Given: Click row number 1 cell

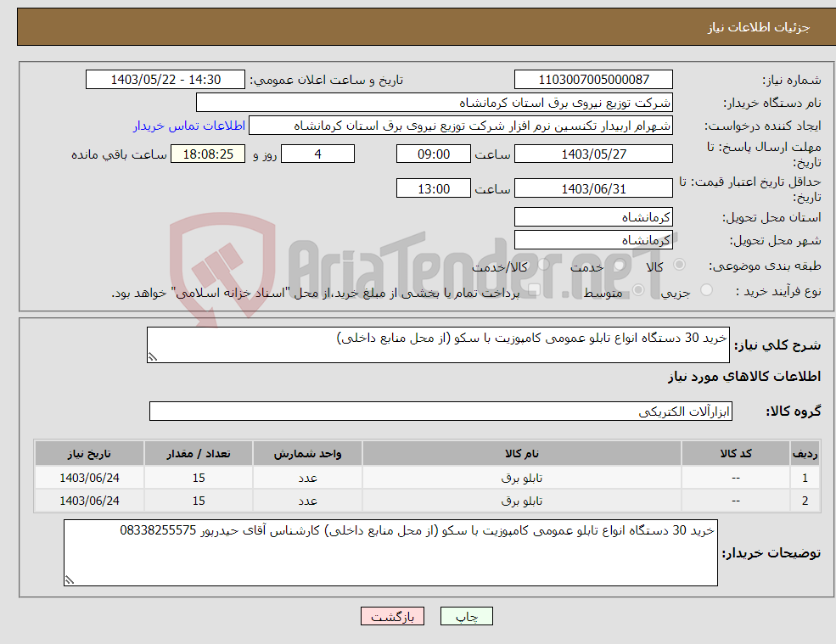Looking at the screenshot, I should click(x=805, y=479).
